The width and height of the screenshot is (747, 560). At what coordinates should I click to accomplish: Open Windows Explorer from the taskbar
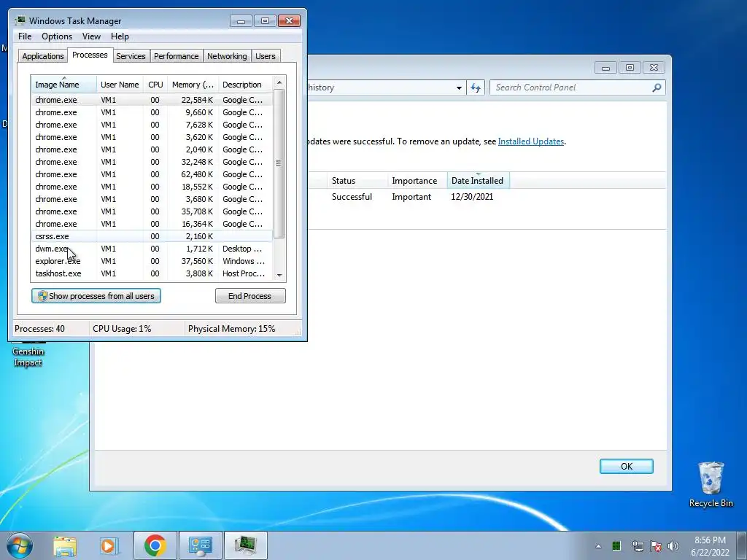(x=65, y=545)
